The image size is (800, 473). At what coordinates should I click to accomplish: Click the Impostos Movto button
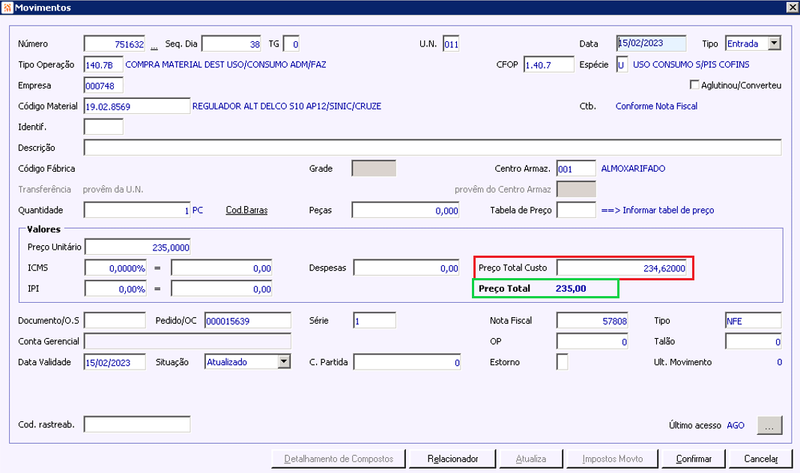(612, 459)
